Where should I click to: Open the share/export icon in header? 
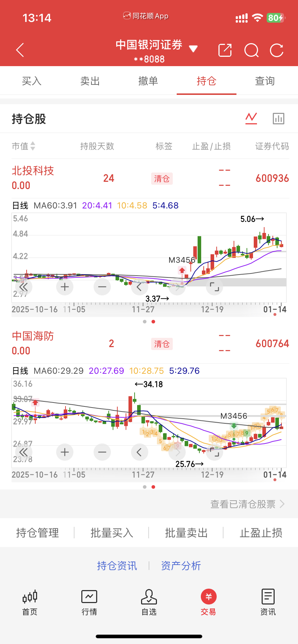pos(225,50)
